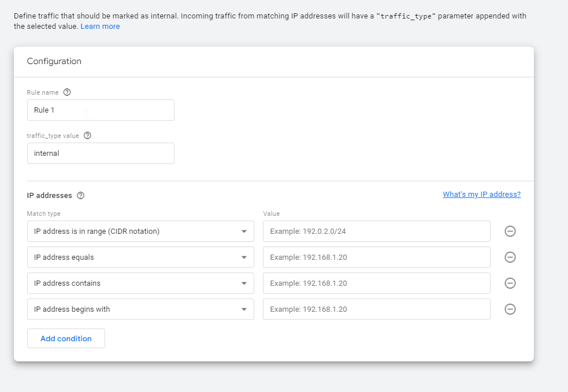Screen dimensions: 568x392
Task: Focus the value field for CIDR range
Action: (x=376, y=232)
